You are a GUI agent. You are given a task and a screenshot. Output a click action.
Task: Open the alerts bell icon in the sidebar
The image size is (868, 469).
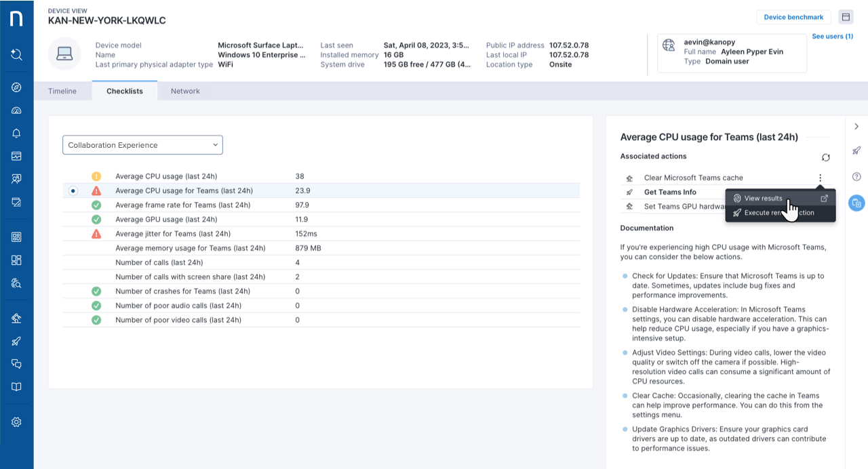pyautogui.click(x=16, y=134)
